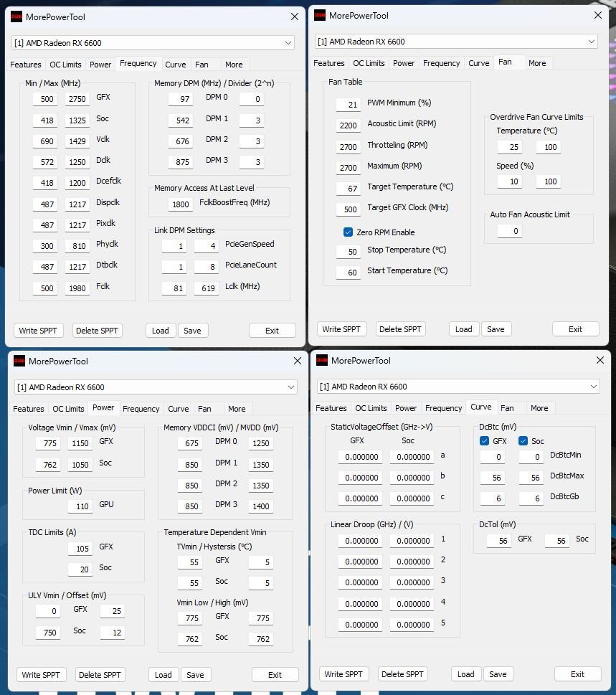Select the Features tab in the Curve-tab window
Viewport: 616px width, 695px height.
pos(331,408)
